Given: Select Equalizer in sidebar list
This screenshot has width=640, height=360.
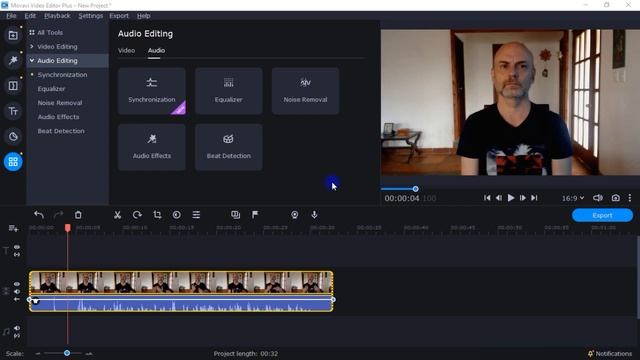Looking at the screenshot, I should [51, 89].
